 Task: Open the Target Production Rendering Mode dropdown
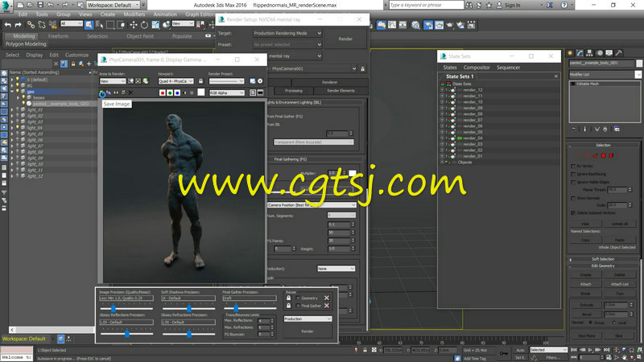[287, 33]
